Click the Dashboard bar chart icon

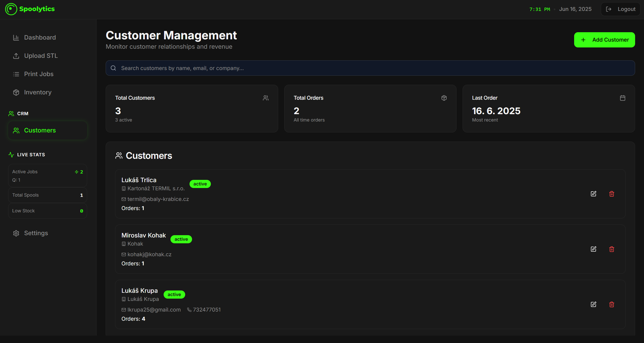coord(16,38)
